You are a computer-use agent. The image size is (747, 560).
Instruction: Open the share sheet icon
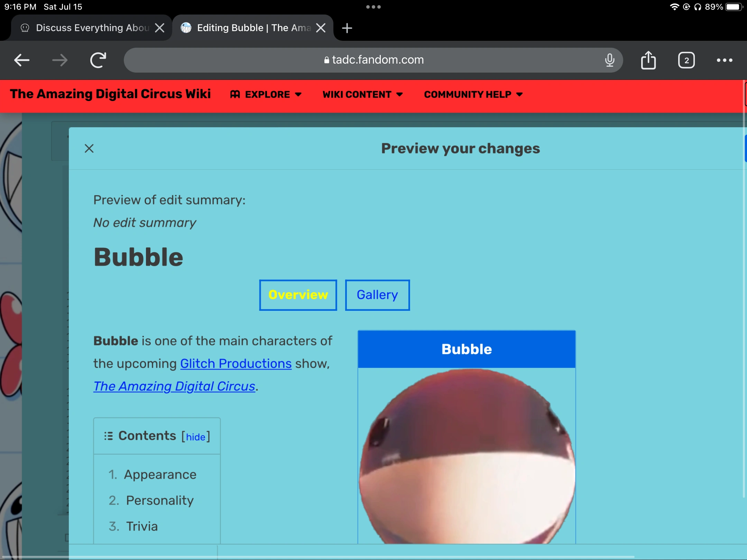[x=648, y=60]
